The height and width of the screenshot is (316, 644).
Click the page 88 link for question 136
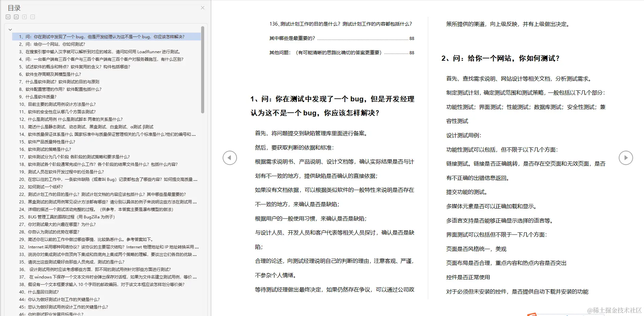tap(411, 38)
